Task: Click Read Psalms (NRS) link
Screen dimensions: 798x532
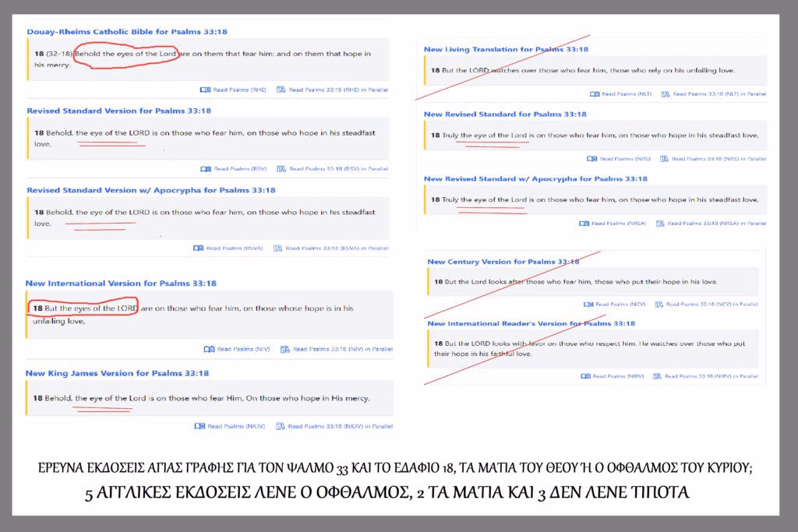Action: point(625,159)
